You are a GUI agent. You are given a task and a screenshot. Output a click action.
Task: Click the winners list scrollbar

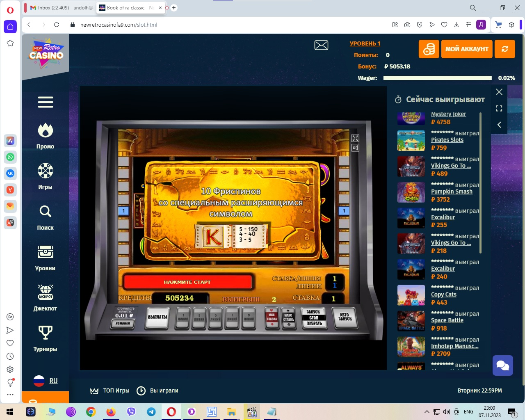click(x=480, y=183)
